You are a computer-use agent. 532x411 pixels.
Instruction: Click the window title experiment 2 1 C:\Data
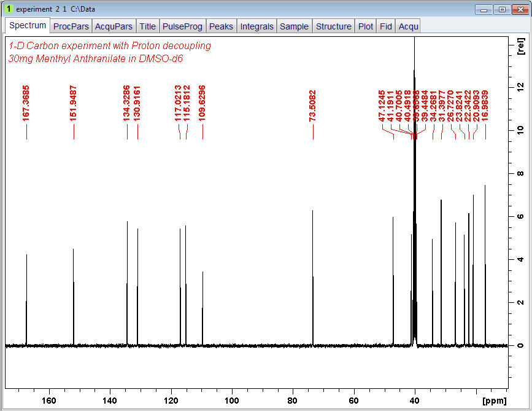[x=56, y=9]
